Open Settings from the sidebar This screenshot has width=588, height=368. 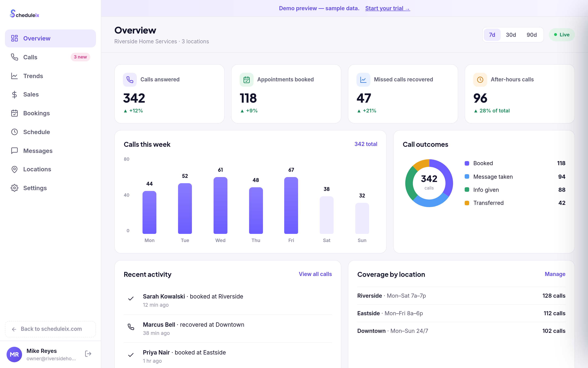[50, 188]
